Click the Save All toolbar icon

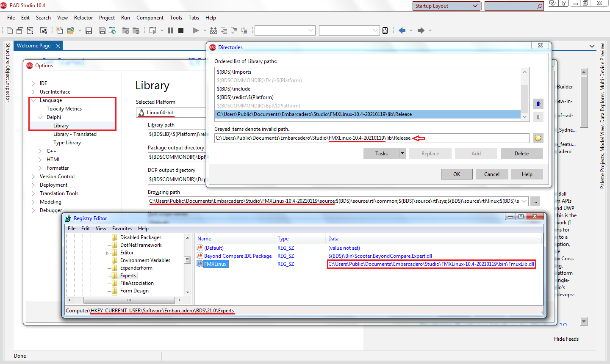coord(102,30)
